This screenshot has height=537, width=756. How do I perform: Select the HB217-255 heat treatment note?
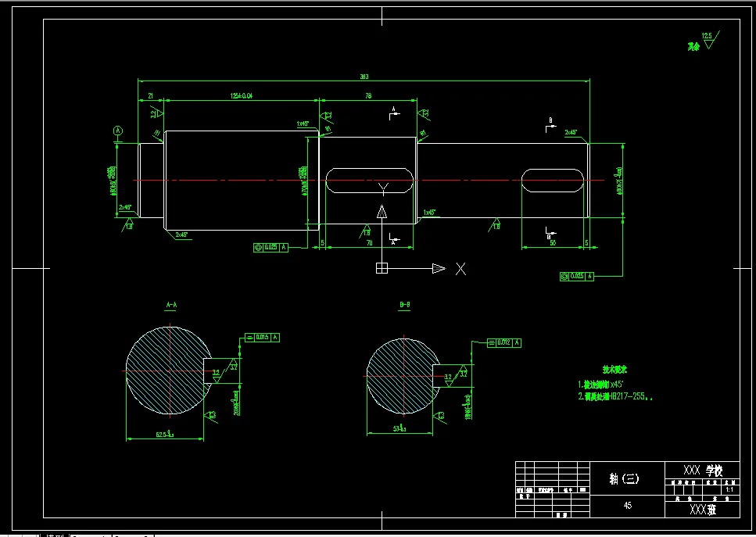616,397
